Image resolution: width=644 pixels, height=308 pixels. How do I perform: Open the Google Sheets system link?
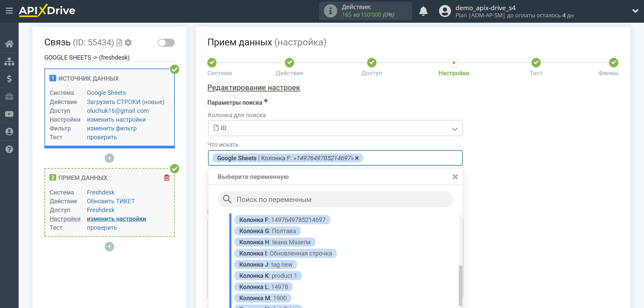tap(106, 93)
